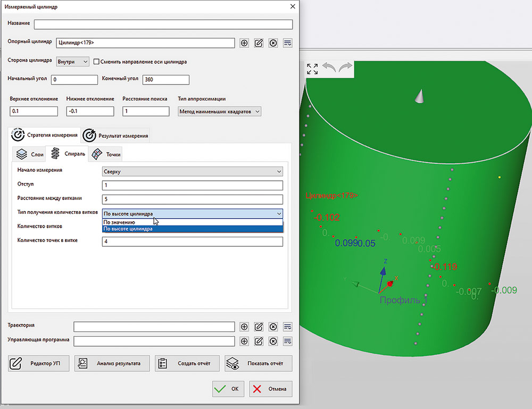Open list icon in Управляющая программа row
This screenshot has height=409, width=532.
point(287,341)
